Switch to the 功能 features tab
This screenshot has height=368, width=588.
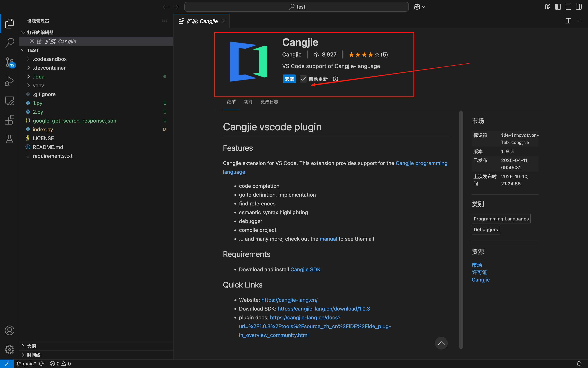click(248, 102)
